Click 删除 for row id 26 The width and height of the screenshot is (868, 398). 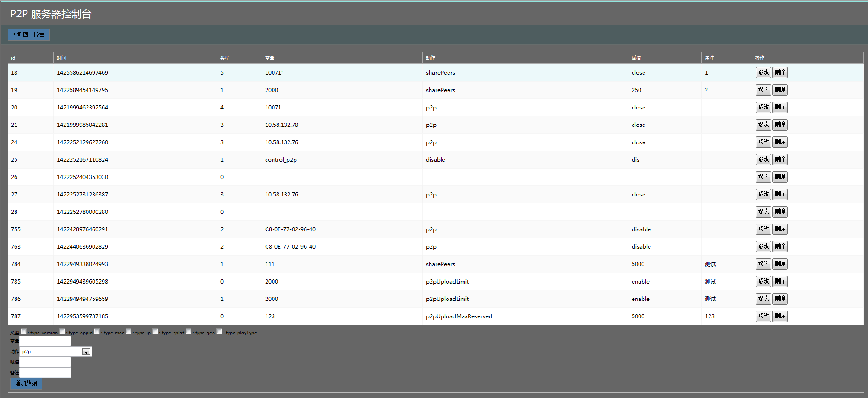780,177
